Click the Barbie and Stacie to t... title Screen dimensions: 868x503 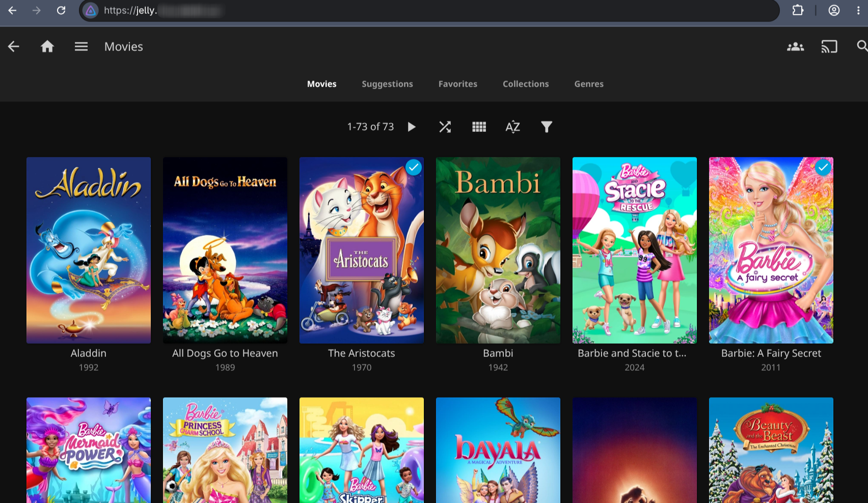tap(632, 353)
